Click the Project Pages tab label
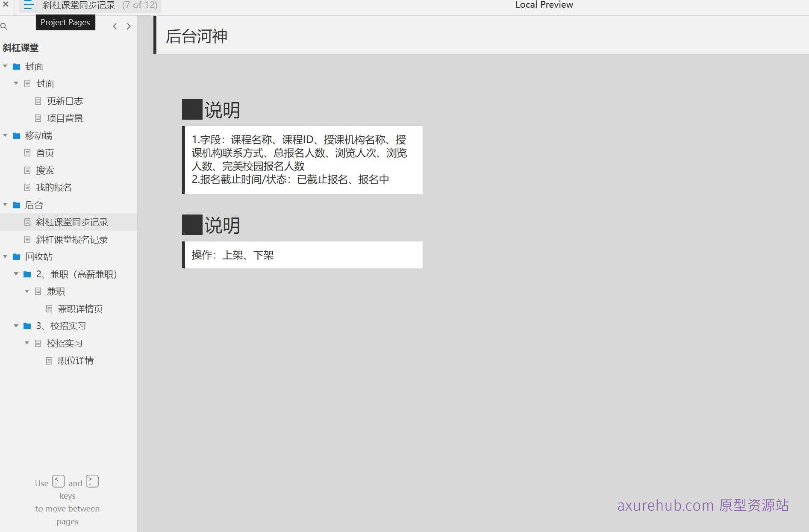This screenshot has width=809, height=532. 65,22
